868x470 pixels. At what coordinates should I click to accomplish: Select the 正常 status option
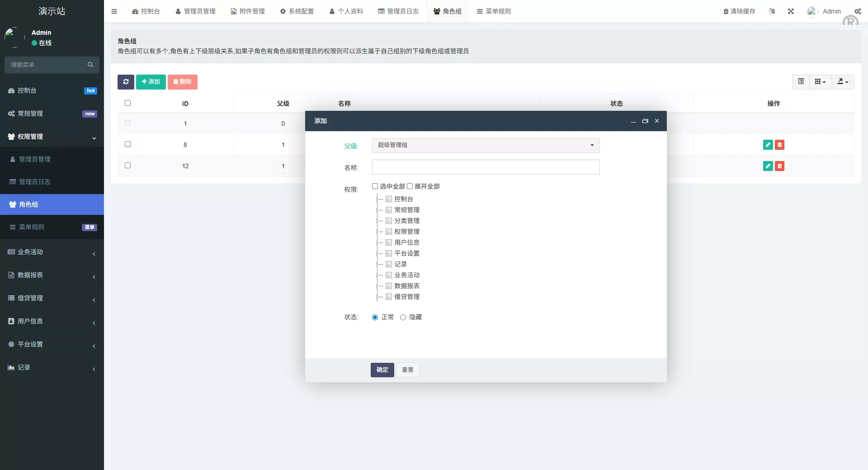point(374,317)
